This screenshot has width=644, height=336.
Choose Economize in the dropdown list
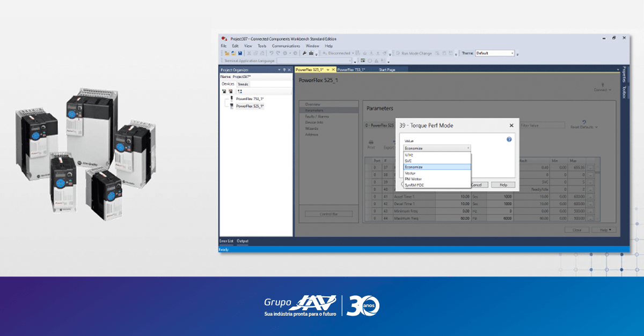[x=437, y=167]
